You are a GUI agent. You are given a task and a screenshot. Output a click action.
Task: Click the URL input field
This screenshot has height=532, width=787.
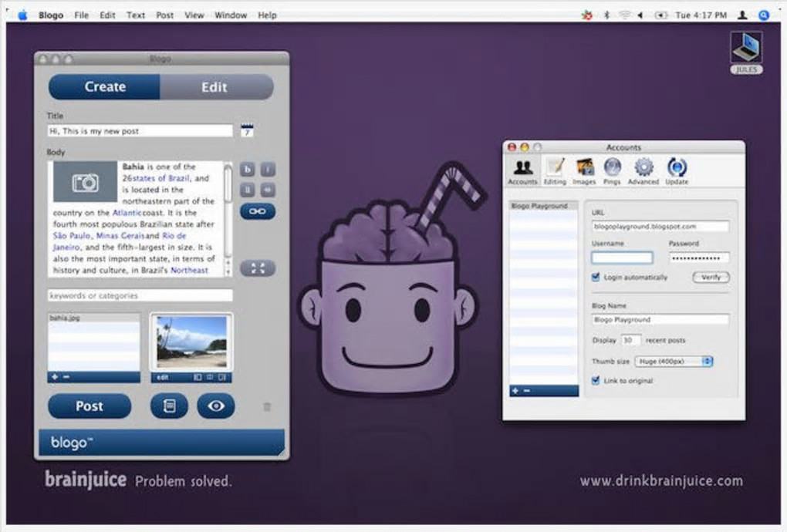660,226
